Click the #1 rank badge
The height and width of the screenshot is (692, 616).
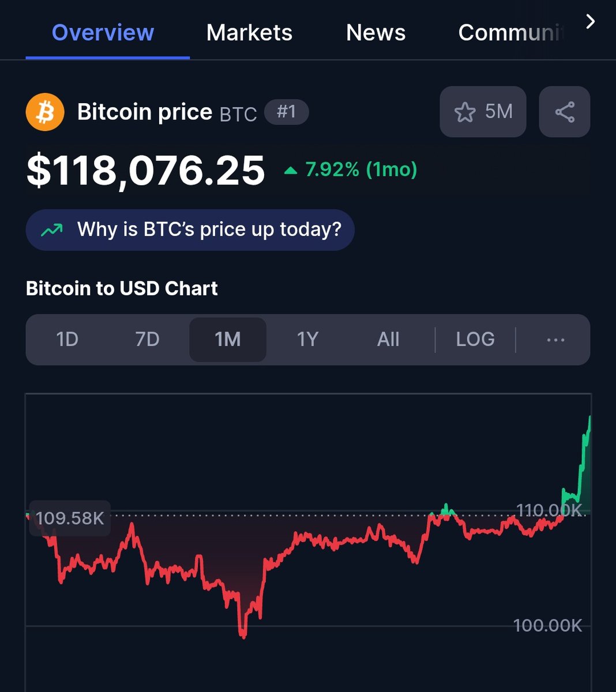[x=287, y=112]
